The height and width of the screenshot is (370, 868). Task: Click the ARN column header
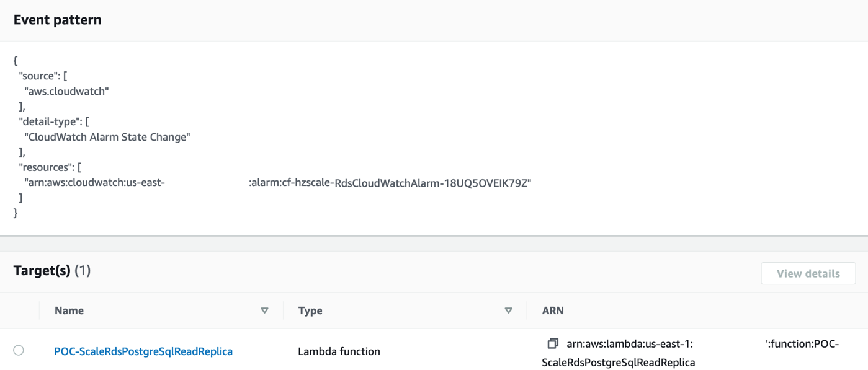click(x=553, y=311)
